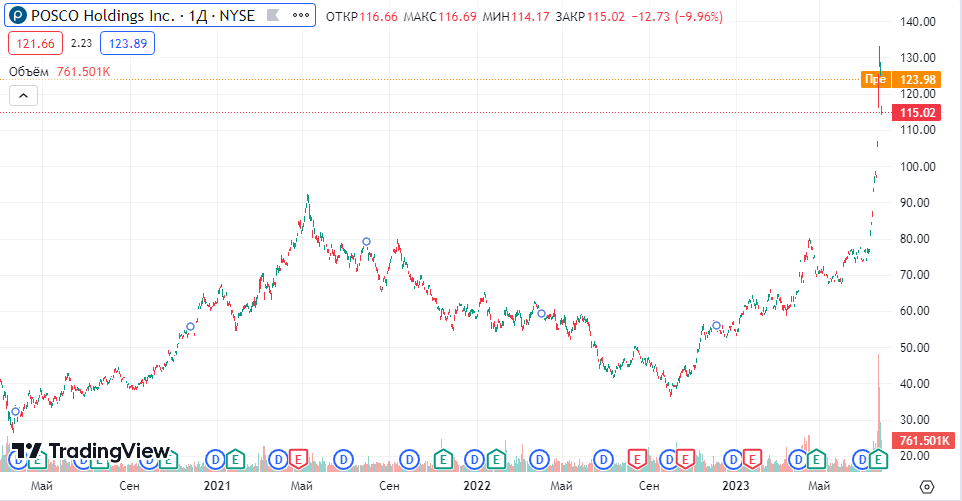Viewport: 962px width, 501px height.
Task: Open green earnings marker E before 2022 label
Action: [443, 459]
